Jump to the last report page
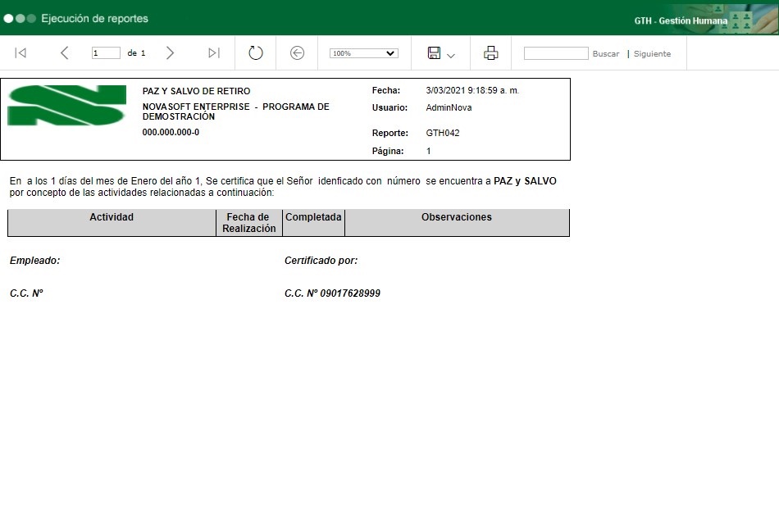This screenshot has width=779, height=532. tap(213, 53)
